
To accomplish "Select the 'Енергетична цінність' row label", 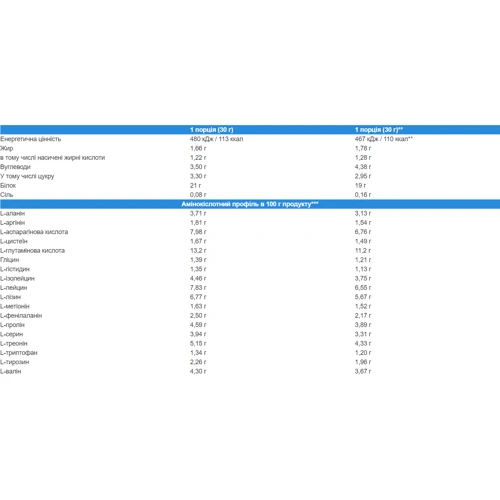I will 31,139.
